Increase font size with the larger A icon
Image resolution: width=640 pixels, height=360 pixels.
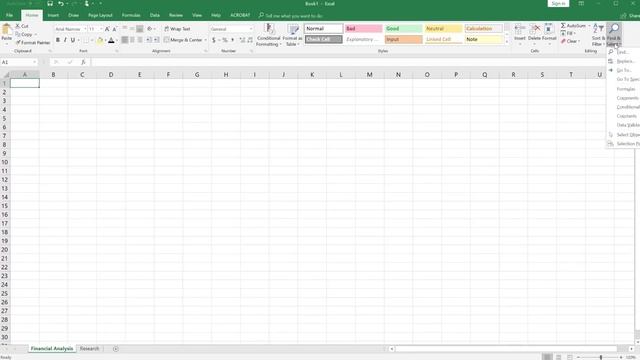(107, 29)
